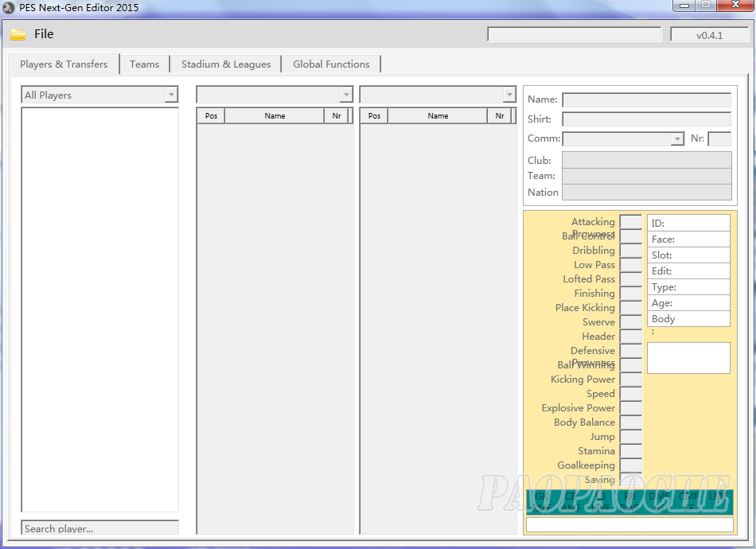Image resolution: width=756 pixels, height=549 pixels.
Task: Click the Body Balance value box
Action: (x=630, y=422)
